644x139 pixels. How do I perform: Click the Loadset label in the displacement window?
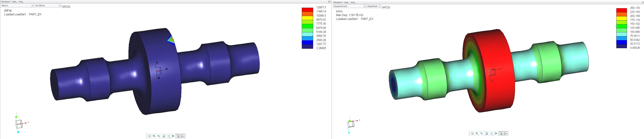355,19
